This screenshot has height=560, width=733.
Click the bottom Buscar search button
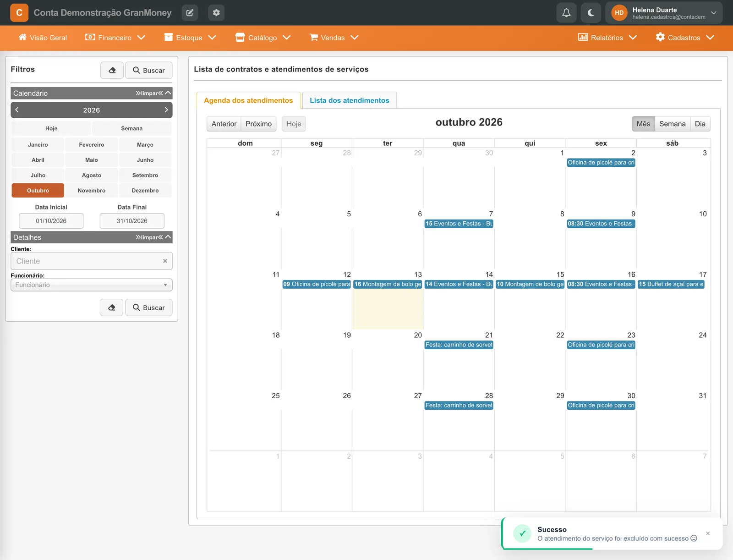(149, 307)
